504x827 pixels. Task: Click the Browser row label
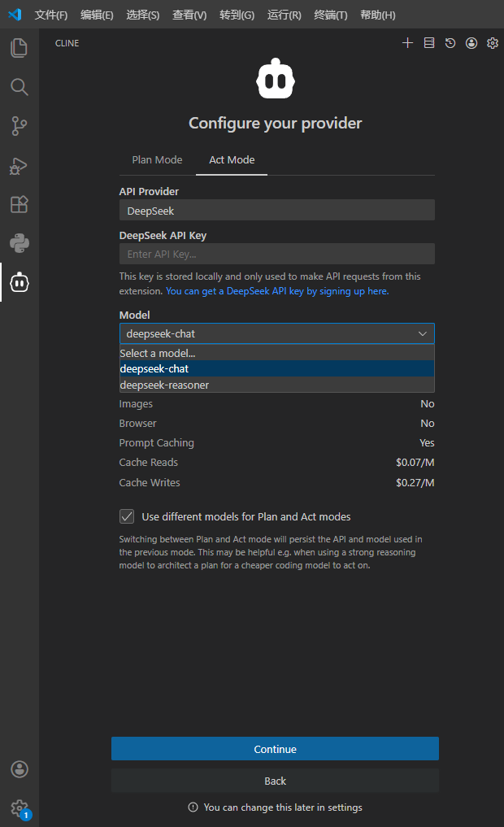[x=137, y=424]
